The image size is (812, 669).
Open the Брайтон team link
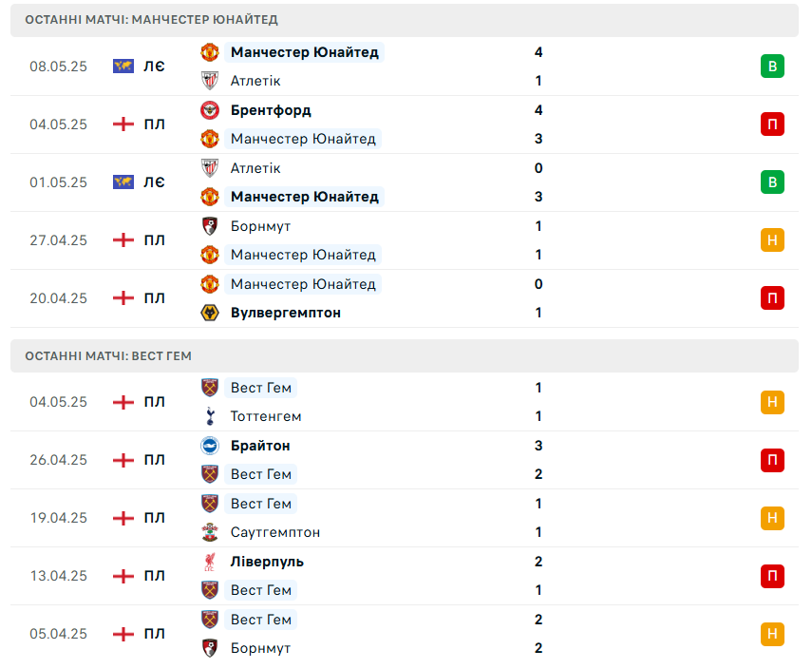[x=260, y=447]
